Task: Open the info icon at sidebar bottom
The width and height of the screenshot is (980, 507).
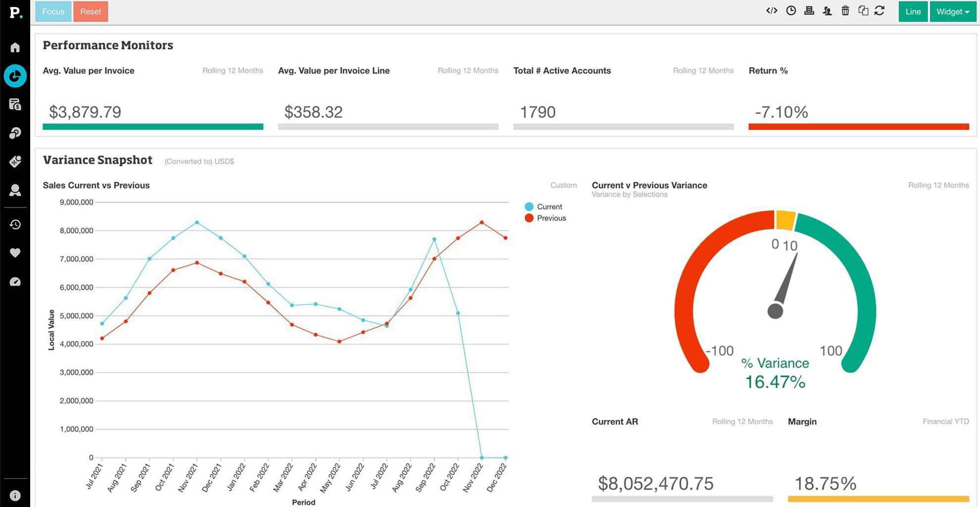Action: pos(15,495)
